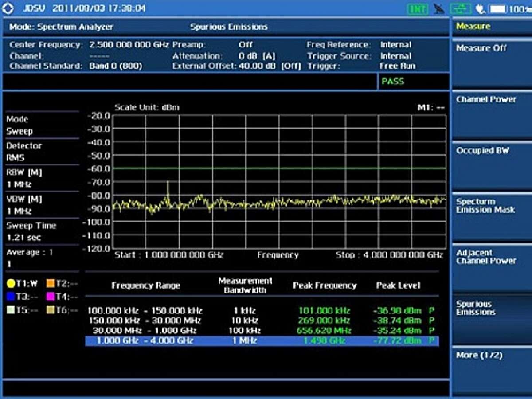Screen dimensions: 532x399
Task: Select the 30.000 MHz - 1.000 GHz range row
Action: pos(262,331)
